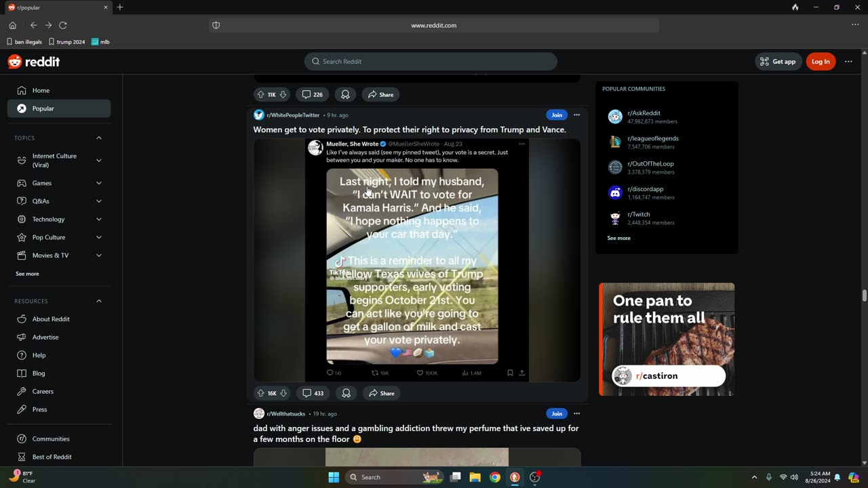
Task: Click the browser home button
Action: coord(12,25)
